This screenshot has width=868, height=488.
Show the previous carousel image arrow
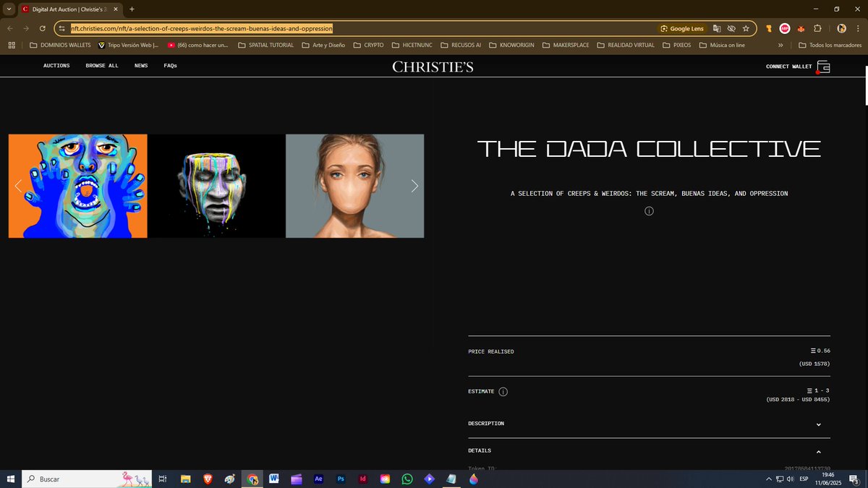(x=18, y=186)
